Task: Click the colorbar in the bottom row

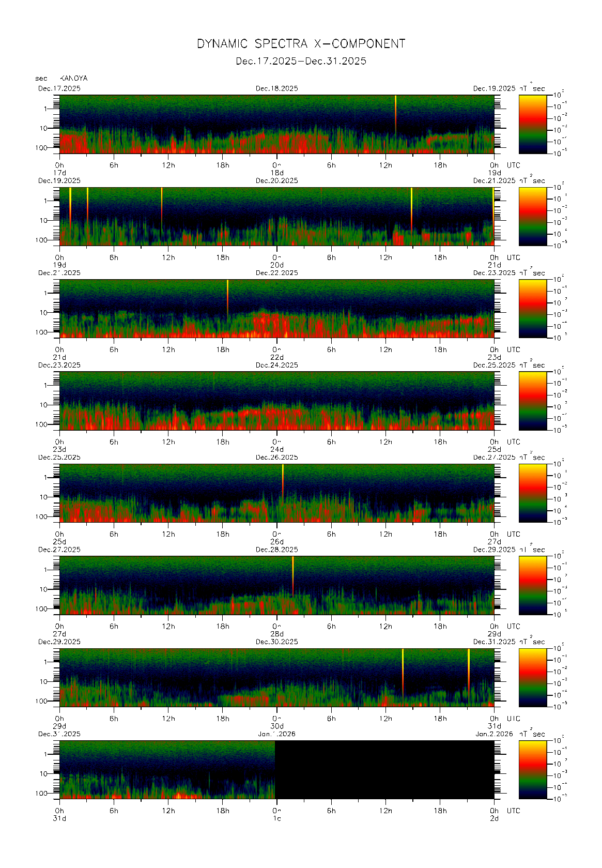Action: [x=532, y=769]
